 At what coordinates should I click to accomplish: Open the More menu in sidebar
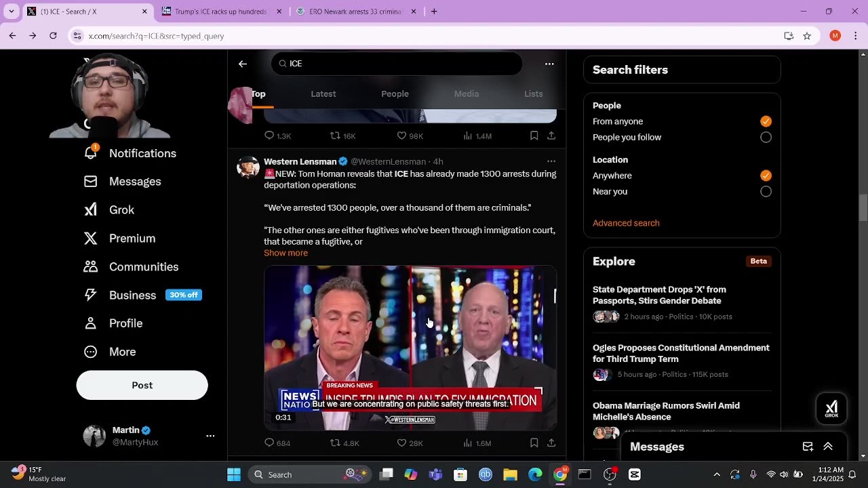(x=109, y=352)
